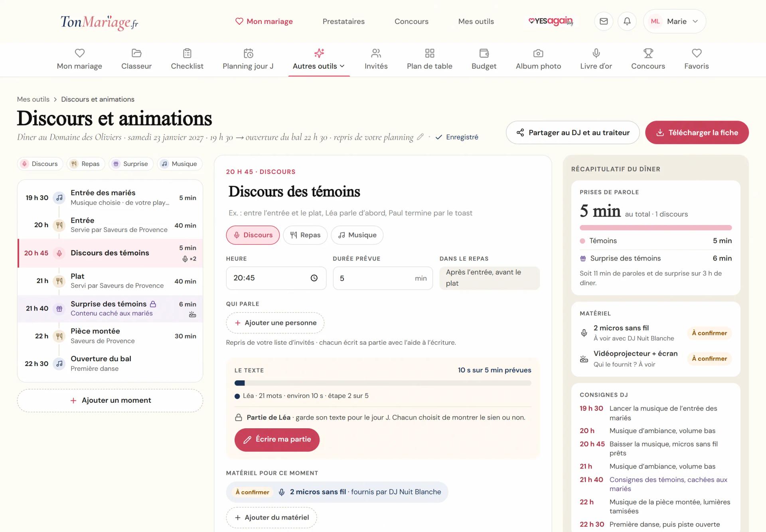Viewport: 766px width, 532px height.
Task: Click the clock icon in the Heure field
Action: coord(314,278)
